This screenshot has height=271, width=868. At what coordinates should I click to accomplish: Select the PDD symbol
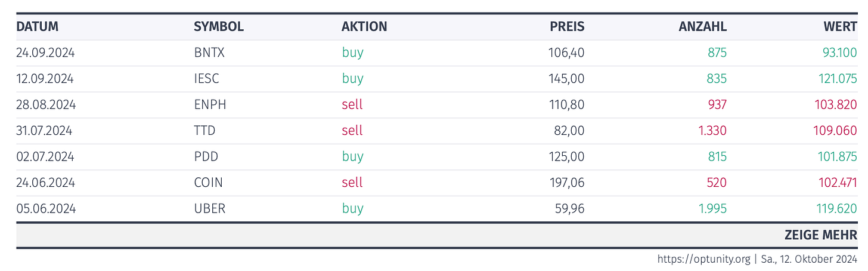click(206, 157)
